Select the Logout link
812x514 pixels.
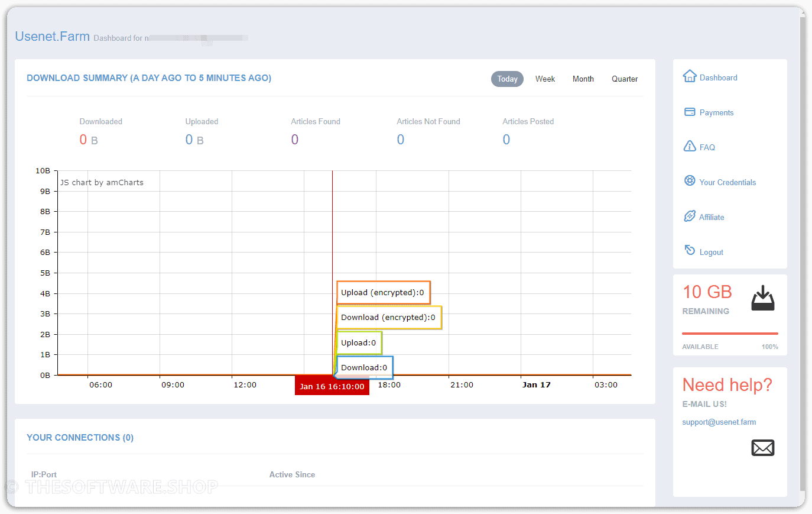712,252
